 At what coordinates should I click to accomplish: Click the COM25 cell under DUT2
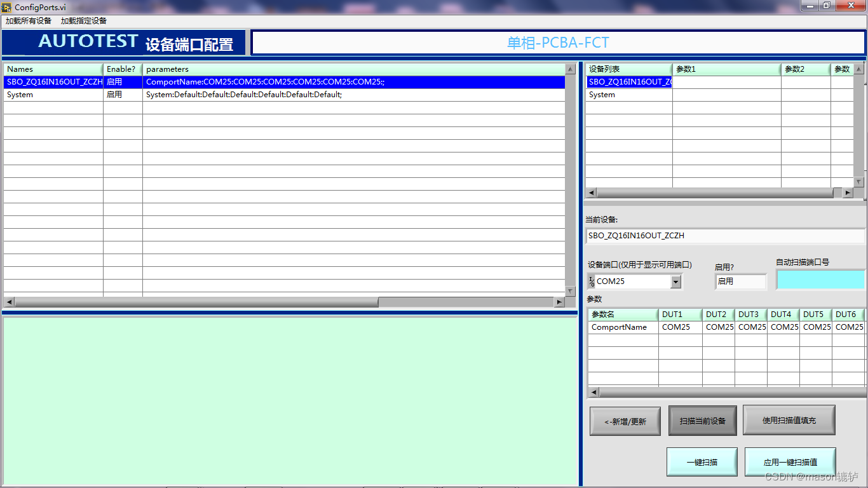click(x=719, y=327)
